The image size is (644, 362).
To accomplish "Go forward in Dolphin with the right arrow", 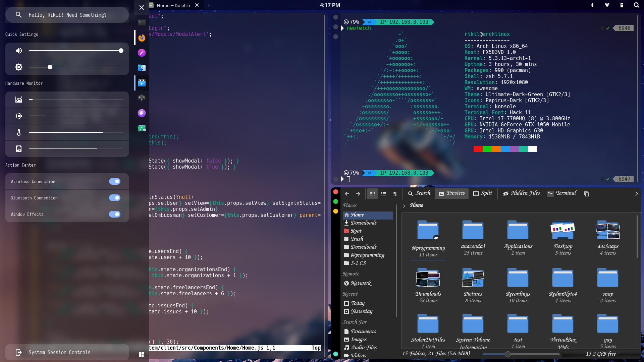I will (358, 194).
